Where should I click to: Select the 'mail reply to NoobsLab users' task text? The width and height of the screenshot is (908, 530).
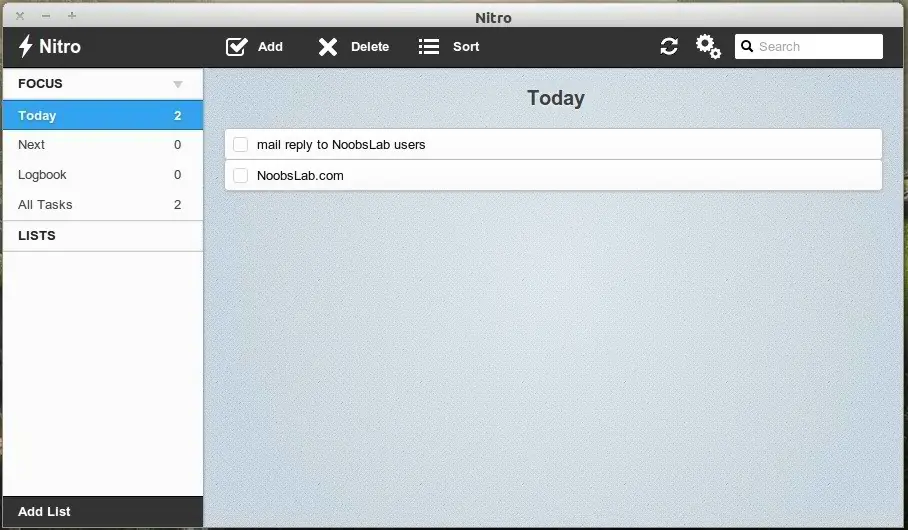[x=341, y=145]
